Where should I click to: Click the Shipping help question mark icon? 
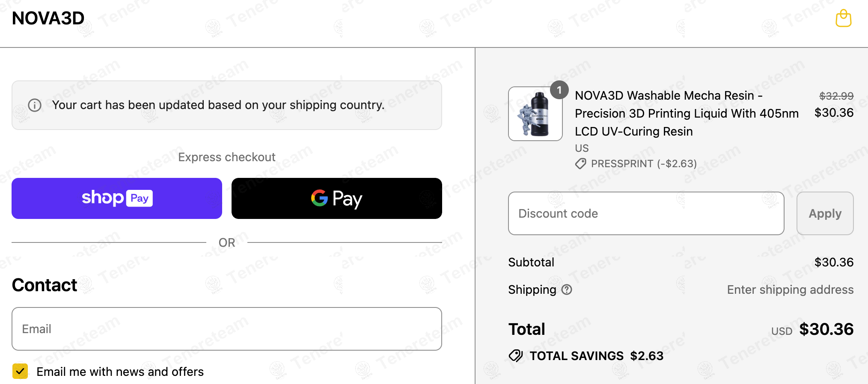point(567,289)
